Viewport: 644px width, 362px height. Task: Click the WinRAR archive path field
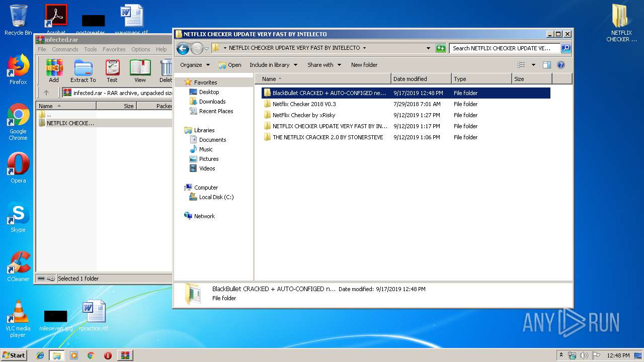tap(117, 93)
